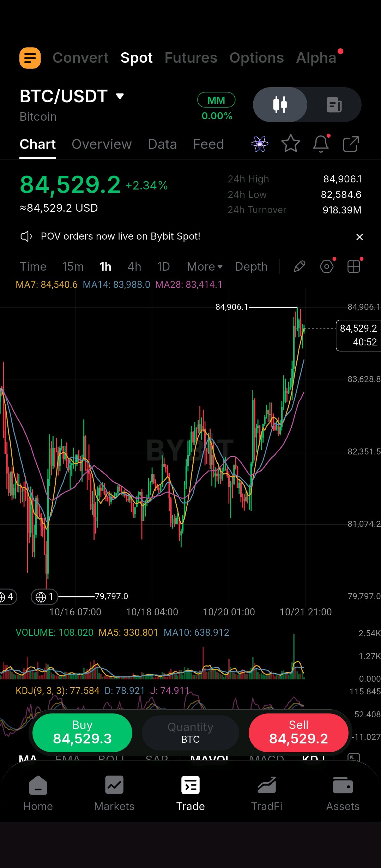This screenshot has height=868, width=381.
Task: Expand the BTC/USDT pair selector
Action: 72,96
